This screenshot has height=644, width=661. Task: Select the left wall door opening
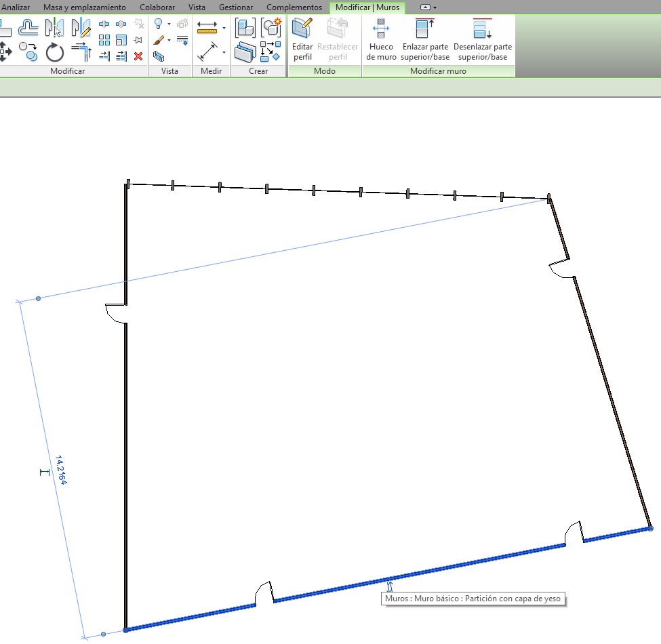(117, 313)
